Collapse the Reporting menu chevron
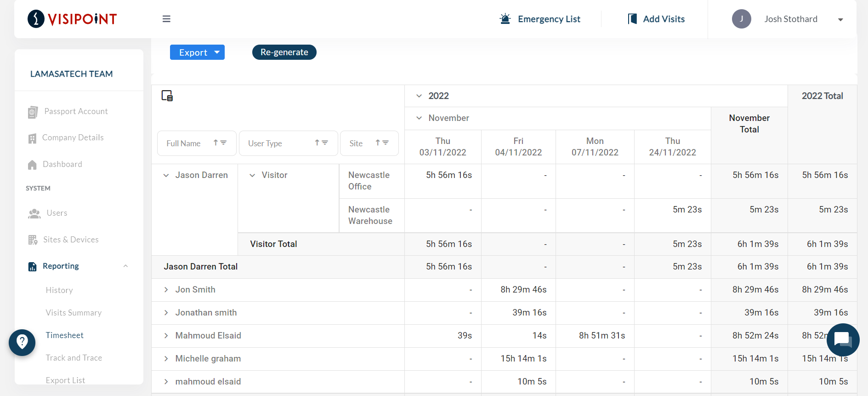Viewport: 868px width, 396px height. pyautogui.click(x=125, y=266)
